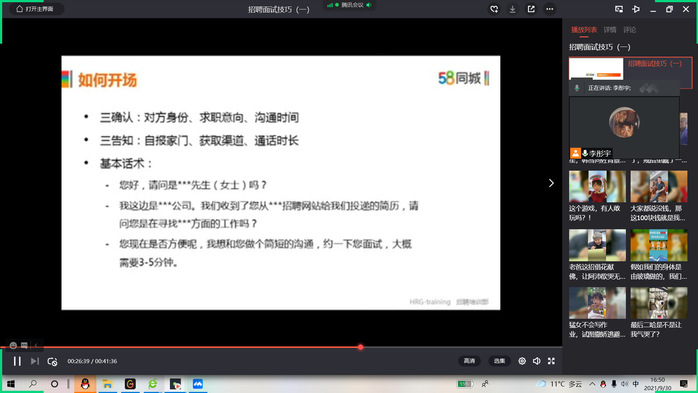Pause the video playback

point(17,361)
